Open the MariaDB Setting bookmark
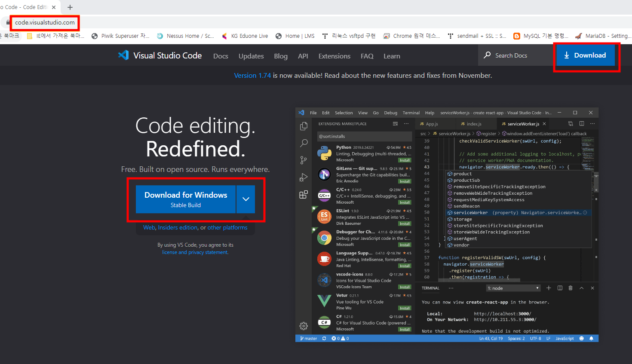The image size is (632, 364). (x=603, y=36)
